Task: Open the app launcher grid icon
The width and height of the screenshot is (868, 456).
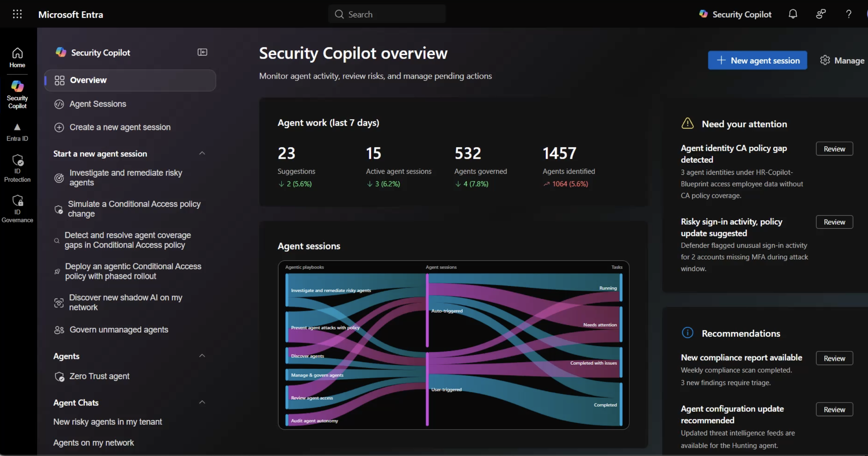Action: tap(17, 14)
